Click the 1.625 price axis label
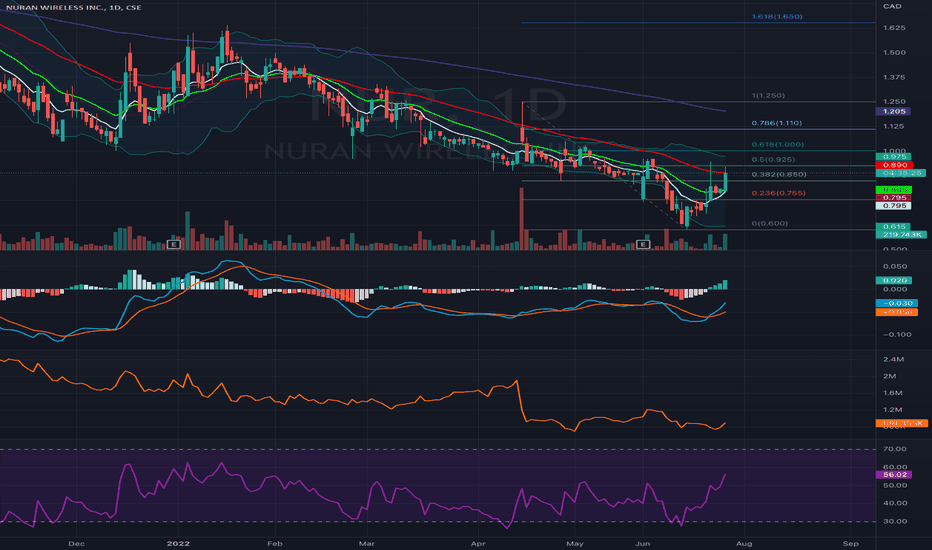932x550 pixels. pyautogui.click(x=895, y=28)
